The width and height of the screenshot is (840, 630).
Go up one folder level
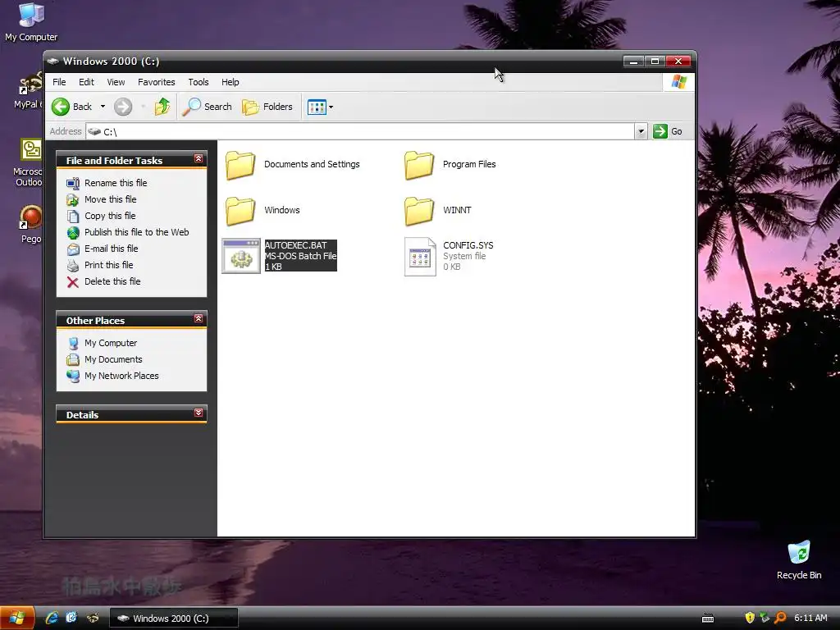point(162,107)
